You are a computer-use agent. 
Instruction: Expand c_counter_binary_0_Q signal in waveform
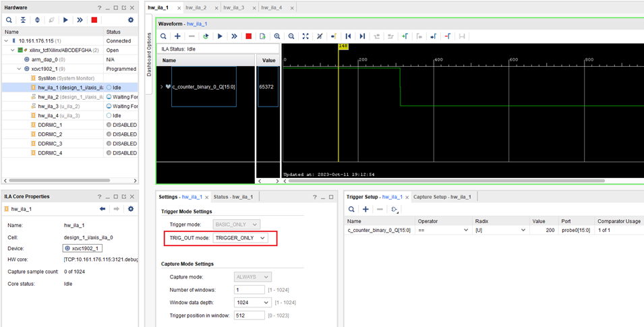click(161, 87)
